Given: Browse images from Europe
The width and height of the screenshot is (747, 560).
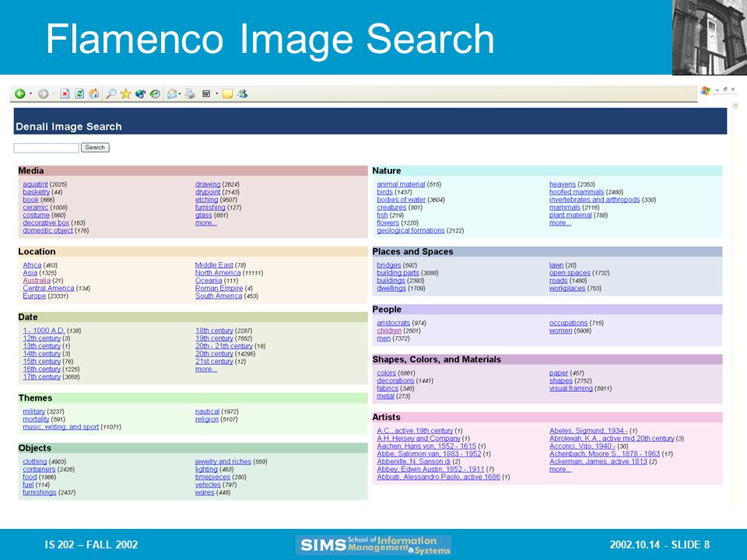Looking at the screenshot, I should [x=34, y=296].
